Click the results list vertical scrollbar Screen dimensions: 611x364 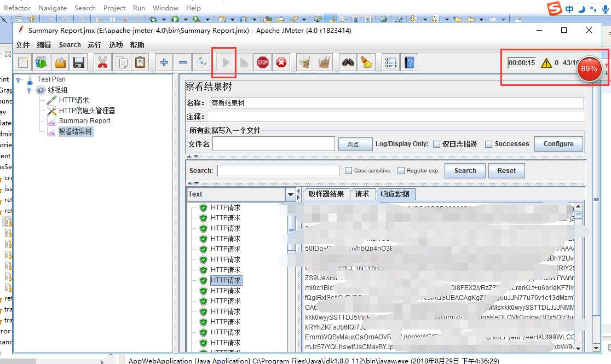coord(291,277)
